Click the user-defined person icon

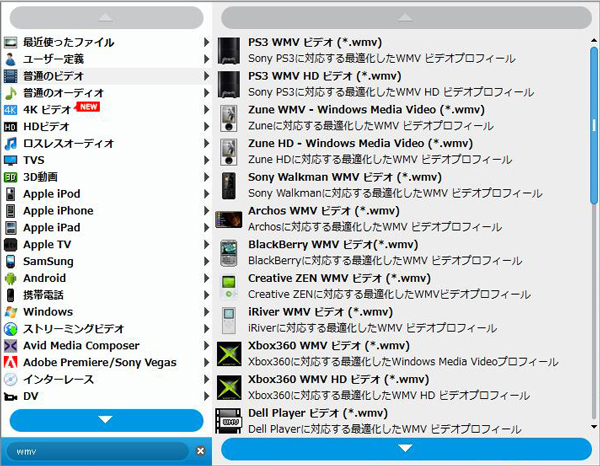(x=11, y=59)
